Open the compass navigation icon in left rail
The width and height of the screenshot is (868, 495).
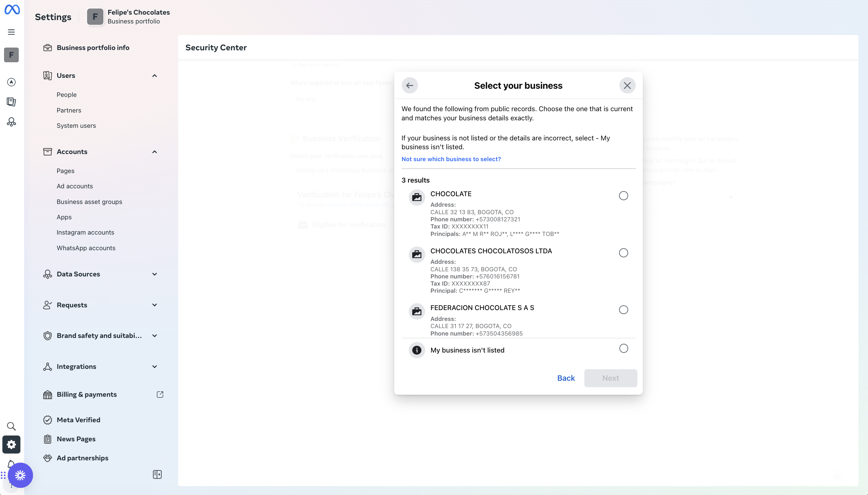11,82
